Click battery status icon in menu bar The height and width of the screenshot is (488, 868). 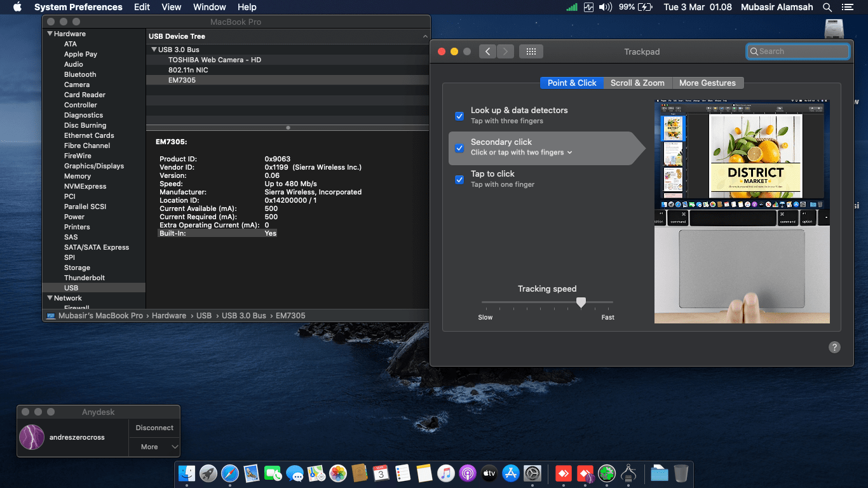point(646,7)
